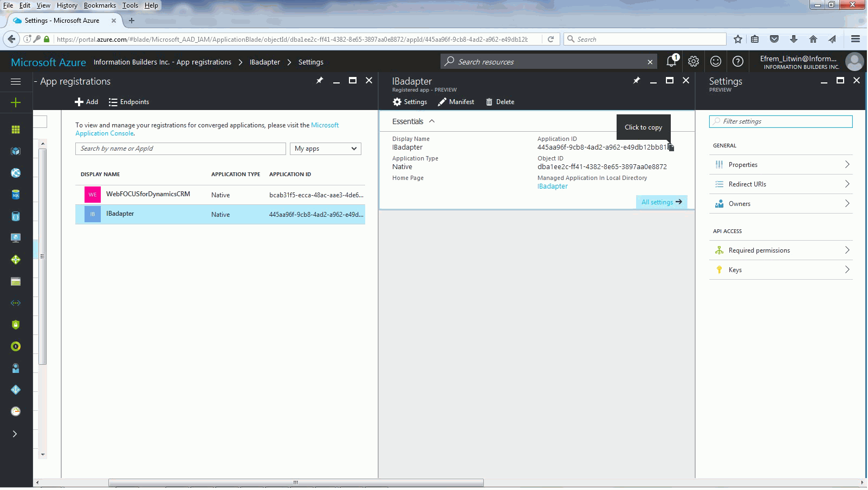Screen dimensions: 868x490
Task: Clear the Search resources box
Action: (650, 62)
